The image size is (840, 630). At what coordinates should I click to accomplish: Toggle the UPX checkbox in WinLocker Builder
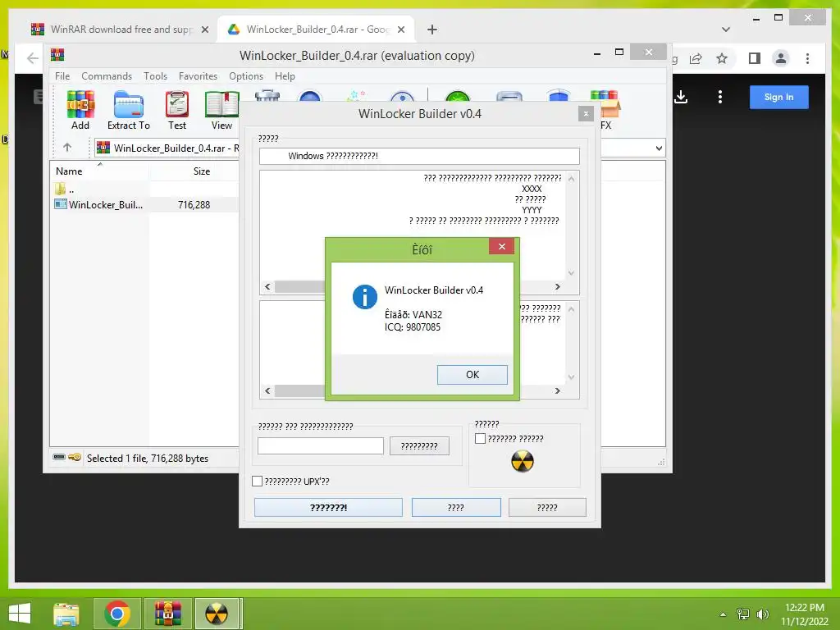(257, 481)
